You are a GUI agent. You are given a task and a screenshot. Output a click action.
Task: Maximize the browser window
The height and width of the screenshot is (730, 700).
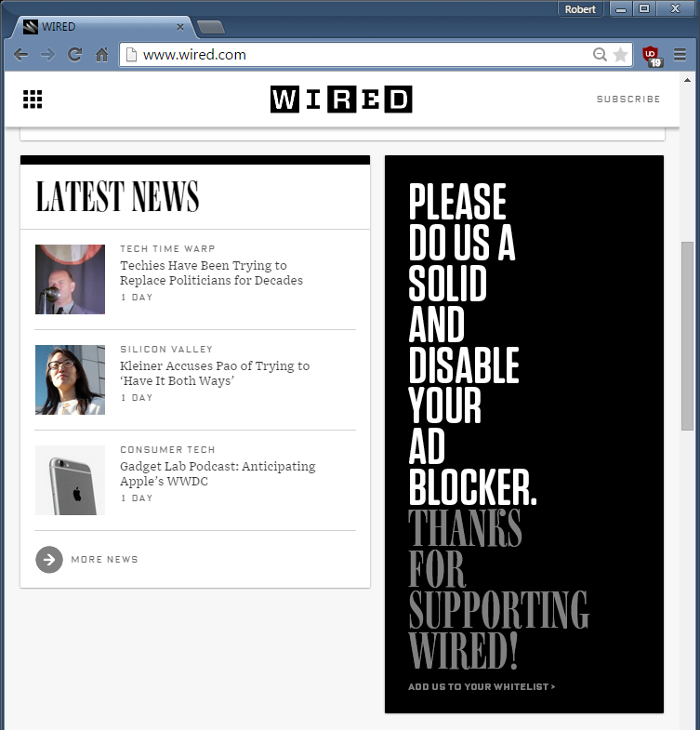pos(644,9)
